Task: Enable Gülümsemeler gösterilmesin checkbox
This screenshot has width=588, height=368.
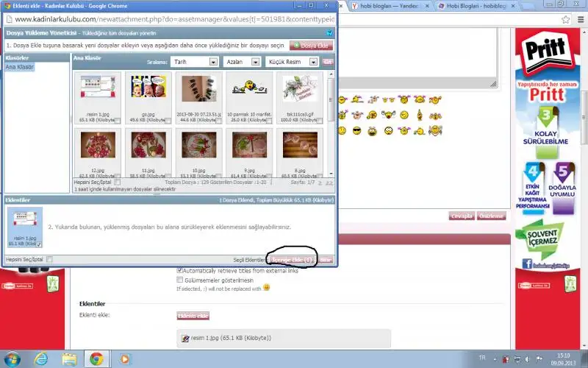Action: pos(179,280)
